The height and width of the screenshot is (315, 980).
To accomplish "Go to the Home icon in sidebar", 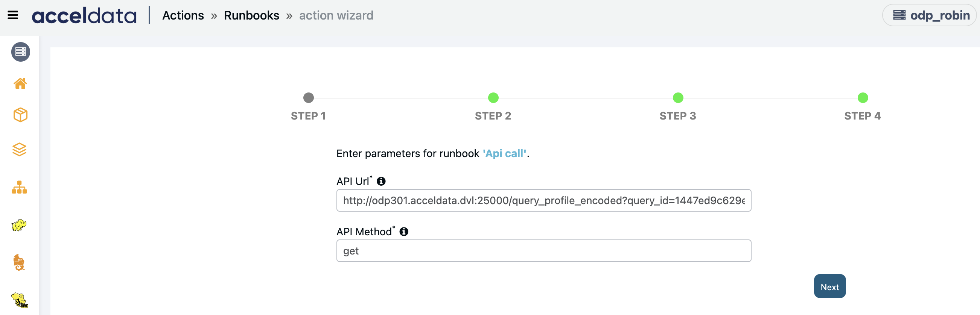I will (x=20, y=83).
